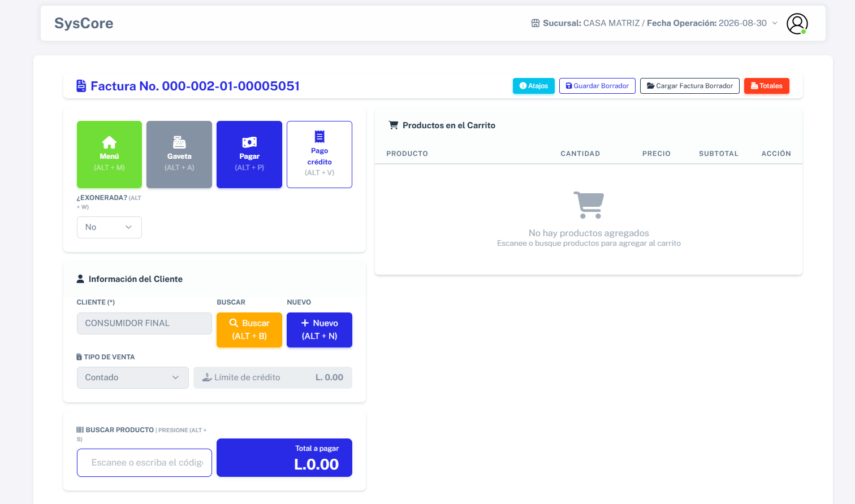Click the PRECIO column header
The height and width of the screenshot is (504, 855).
point(657,154)
